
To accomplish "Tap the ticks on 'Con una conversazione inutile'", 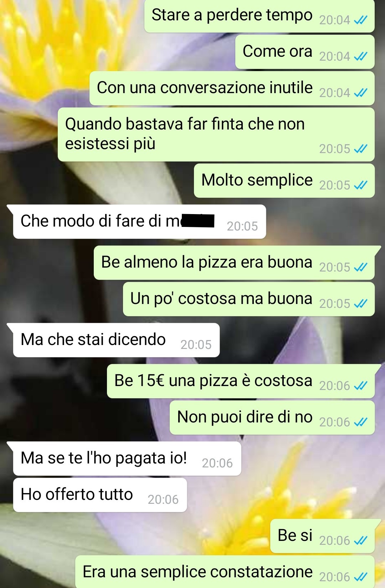I will (360, 93).
